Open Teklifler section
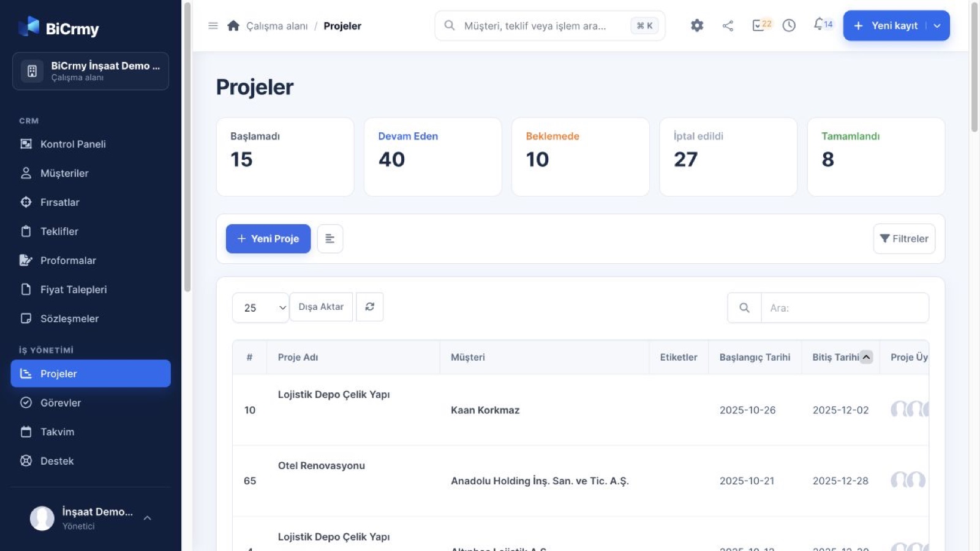 (91, 231)
